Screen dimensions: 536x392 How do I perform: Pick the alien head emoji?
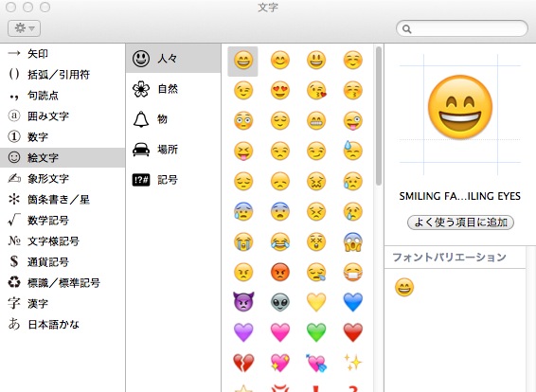click(280, 302)
